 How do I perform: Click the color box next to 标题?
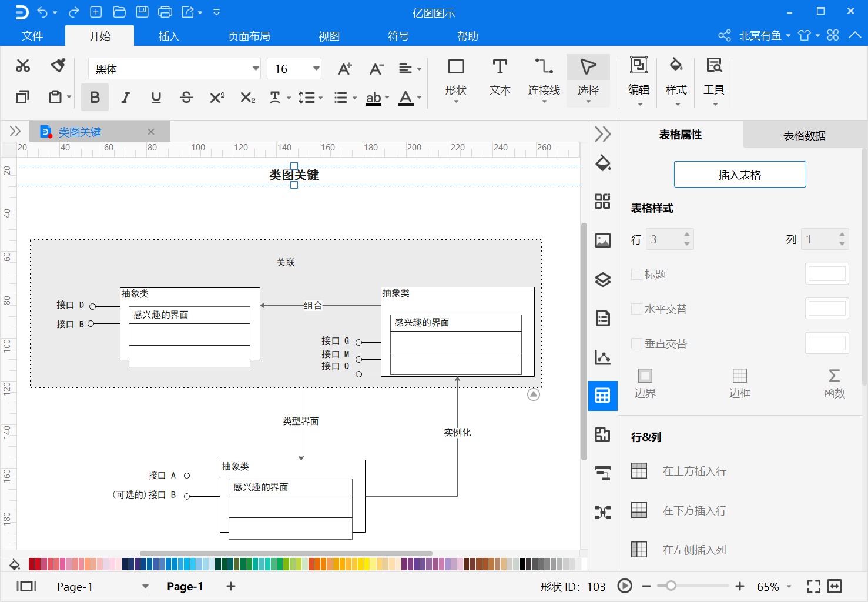pyautogui.click(x=827, y=274)
